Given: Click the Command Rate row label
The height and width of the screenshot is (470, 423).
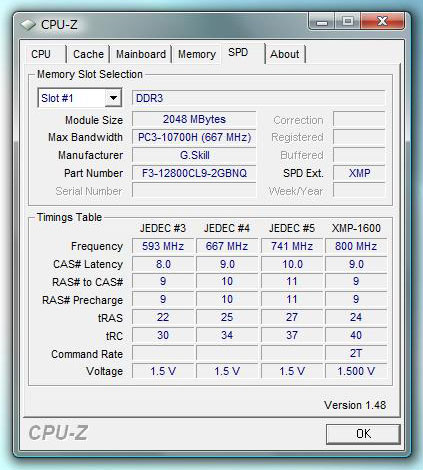Looking at the screenshot, I should click(87, 354).
